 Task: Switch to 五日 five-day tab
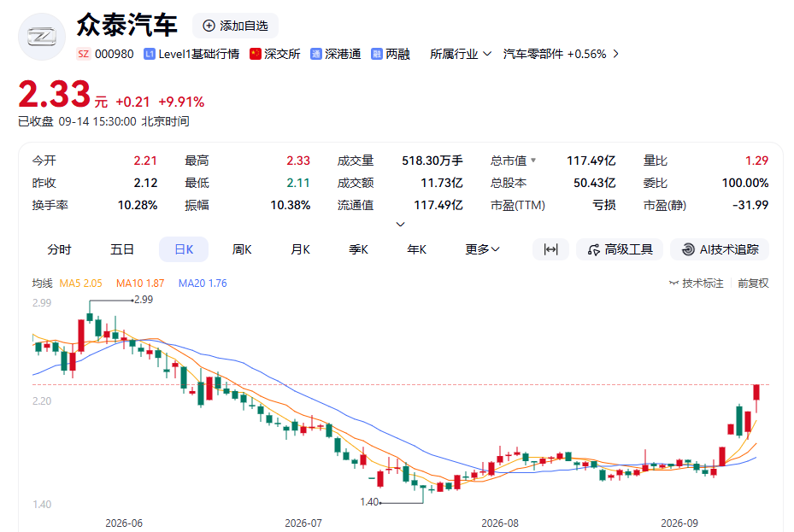[x=122, y=249]
